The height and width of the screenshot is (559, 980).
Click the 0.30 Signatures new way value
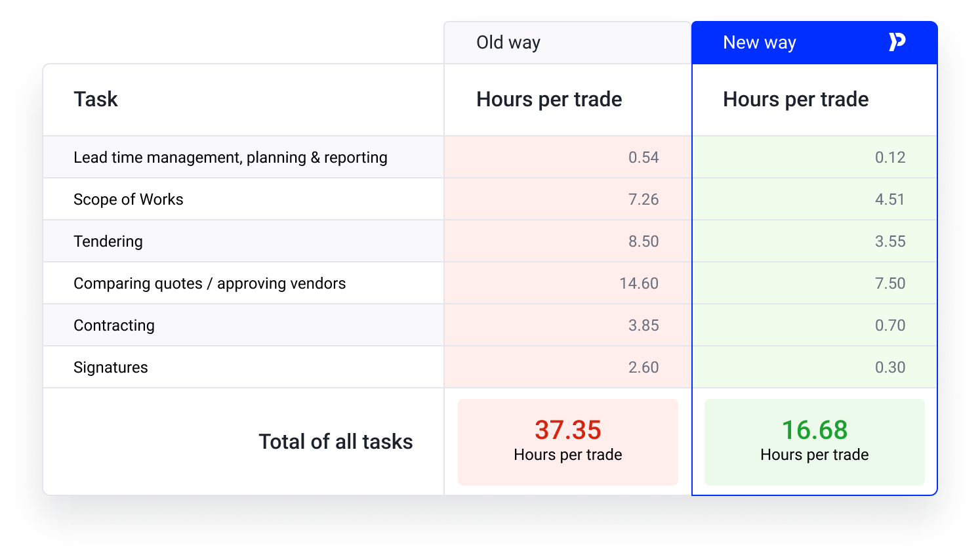(x=890, y=367)
